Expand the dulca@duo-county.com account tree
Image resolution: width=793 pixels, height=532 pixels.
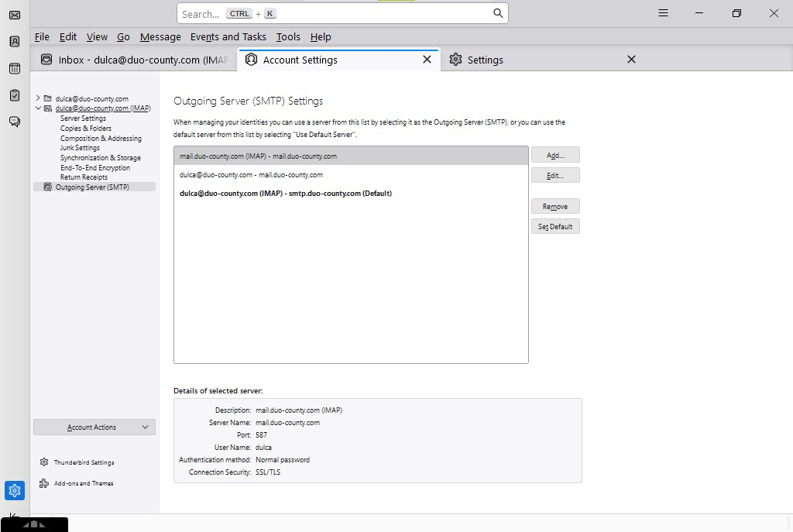pyautogui.click(x=38, y=98)
